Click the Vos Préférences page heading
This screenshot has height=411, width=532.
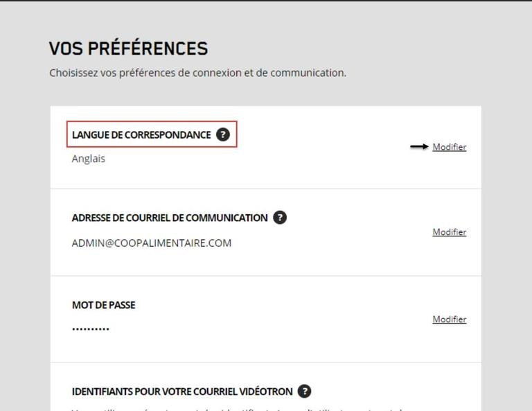128,49
